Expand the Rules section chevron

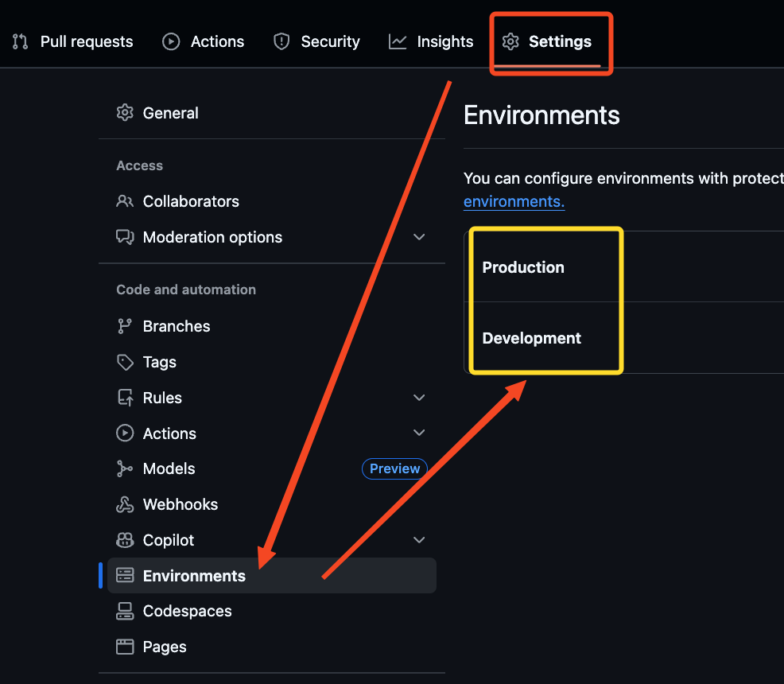419,398
